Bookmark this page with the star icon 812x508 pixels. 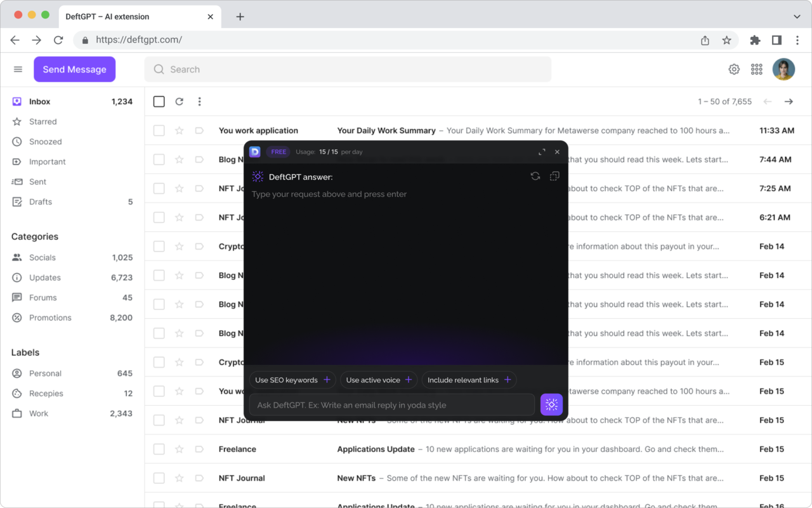pos(727,40)
